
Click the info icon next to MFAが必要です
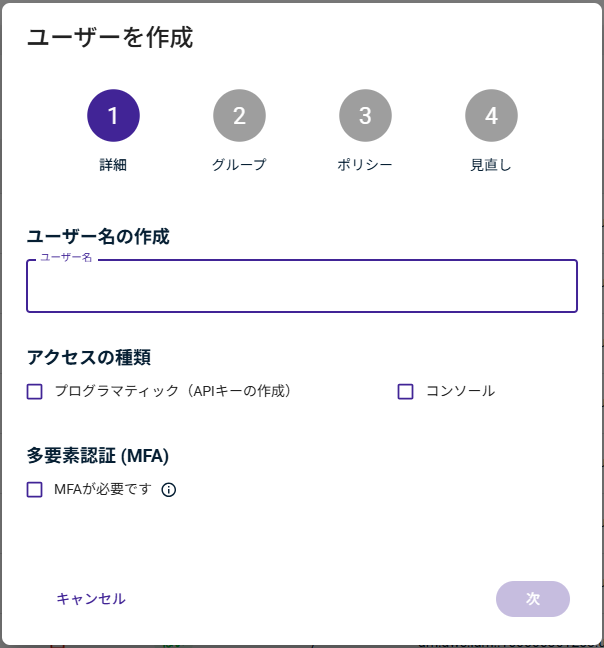(x=169, y=490)
